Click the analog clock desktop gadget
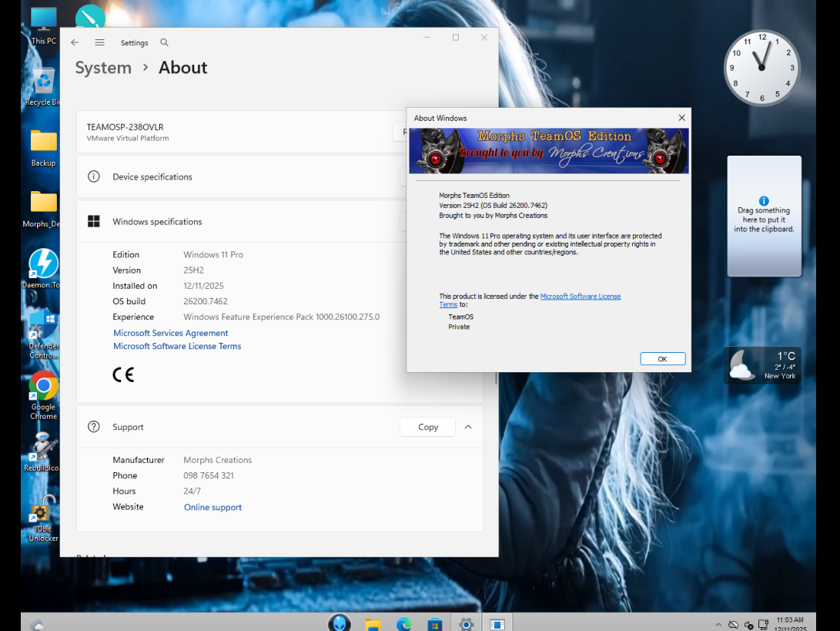Viewport: 840px width, 631px height. click(x=761, y=68)
